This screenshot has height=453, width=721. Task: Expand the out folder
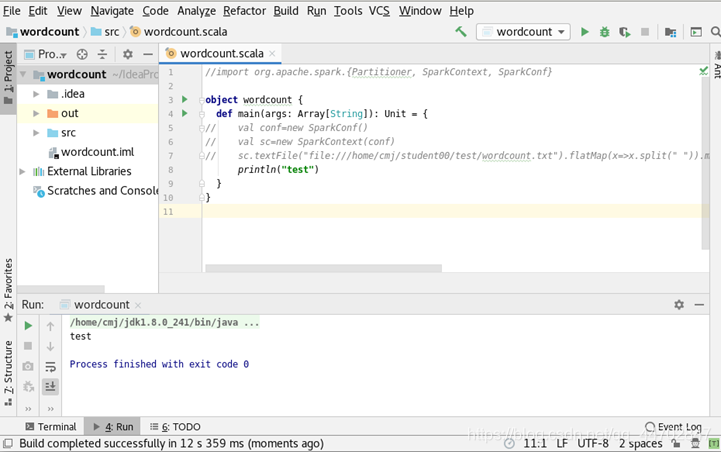36,113
